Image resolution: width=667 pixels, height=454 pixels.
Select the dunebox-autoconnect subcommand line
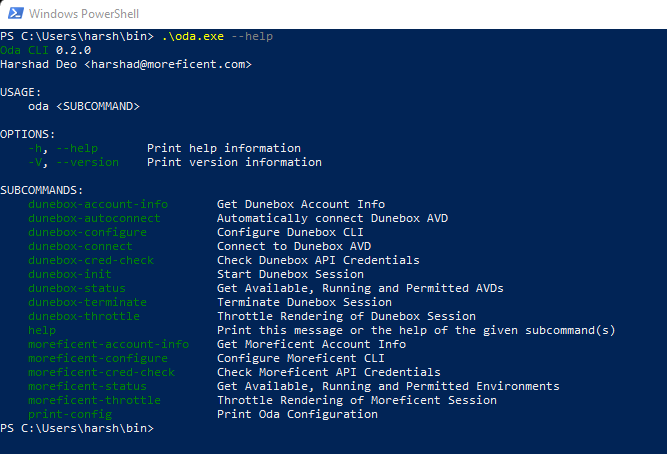(94, 218)
